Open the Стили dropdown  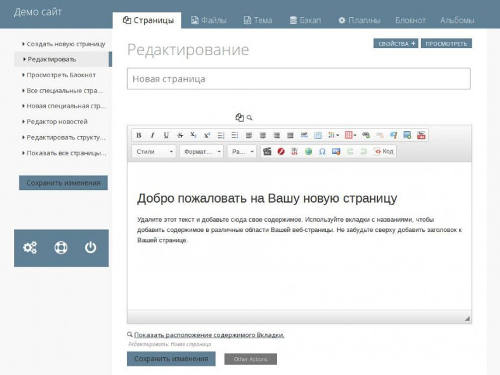click(154, 152)
